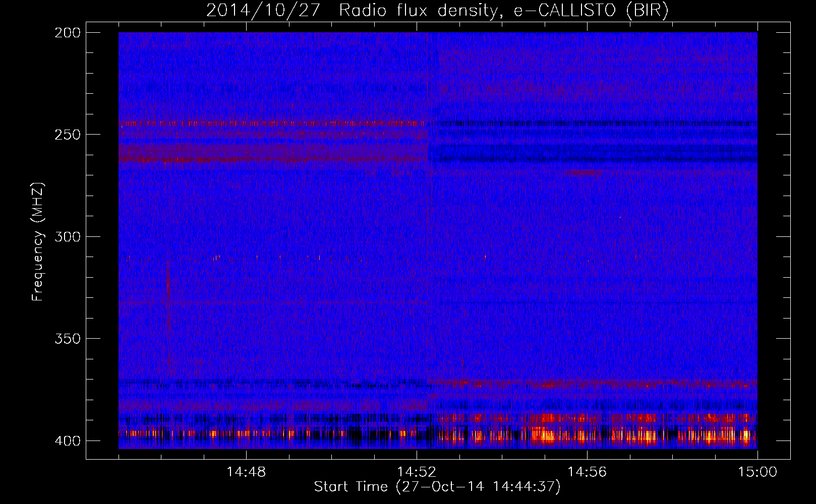Click the plot title '2014/10/27 Radio flux density'
The image size is (816, 504).
point(352,11)
